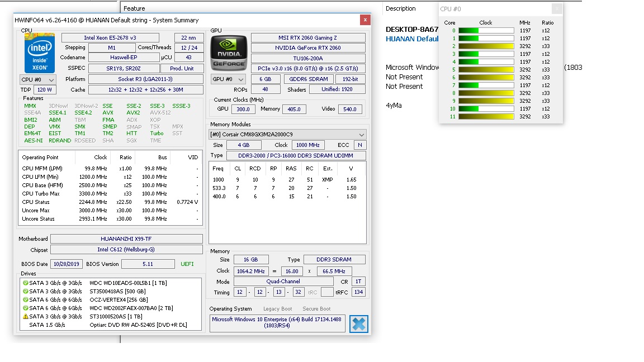Click the CPU Status operating point row
Image resolution: width=644 pixels, height=362 pixels.
[111, 202]
